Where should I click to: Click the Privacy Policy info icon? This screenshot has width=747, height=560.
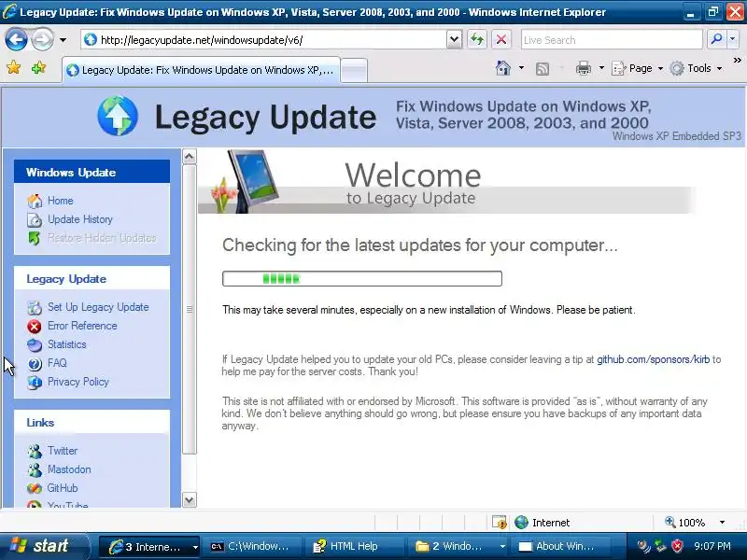click(x=35, y=383)
